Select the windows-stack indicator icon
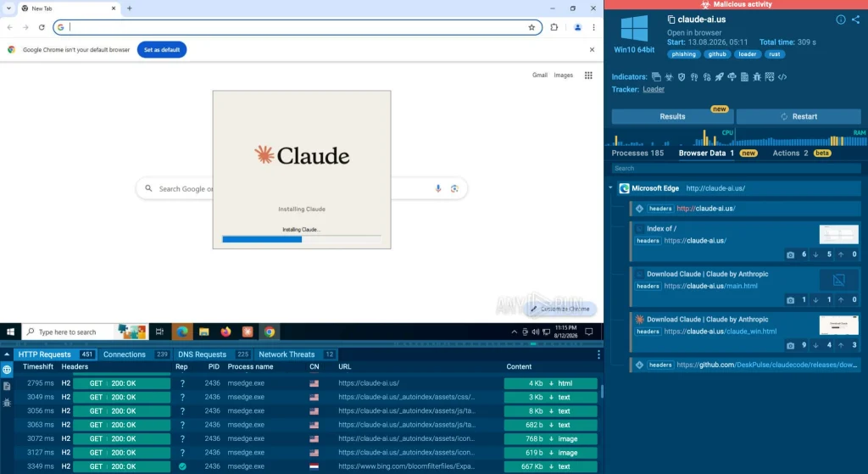The width and height of the screenshot is (868, 474). click(x=656, y=77)
